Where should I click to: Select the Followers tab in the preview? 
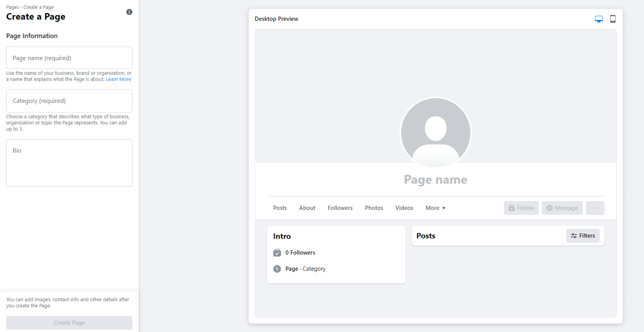(340, 208)
